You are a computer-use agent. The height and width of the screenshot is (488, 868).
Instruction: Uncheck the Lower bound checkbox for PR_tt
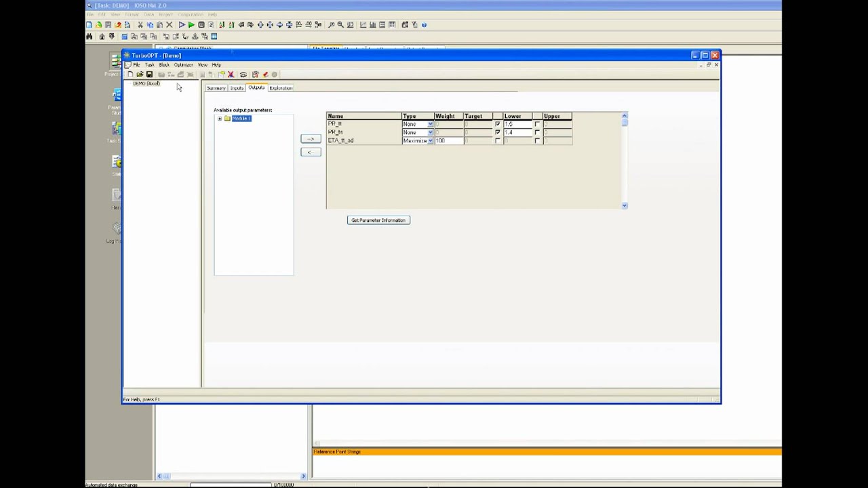(498, 124)
